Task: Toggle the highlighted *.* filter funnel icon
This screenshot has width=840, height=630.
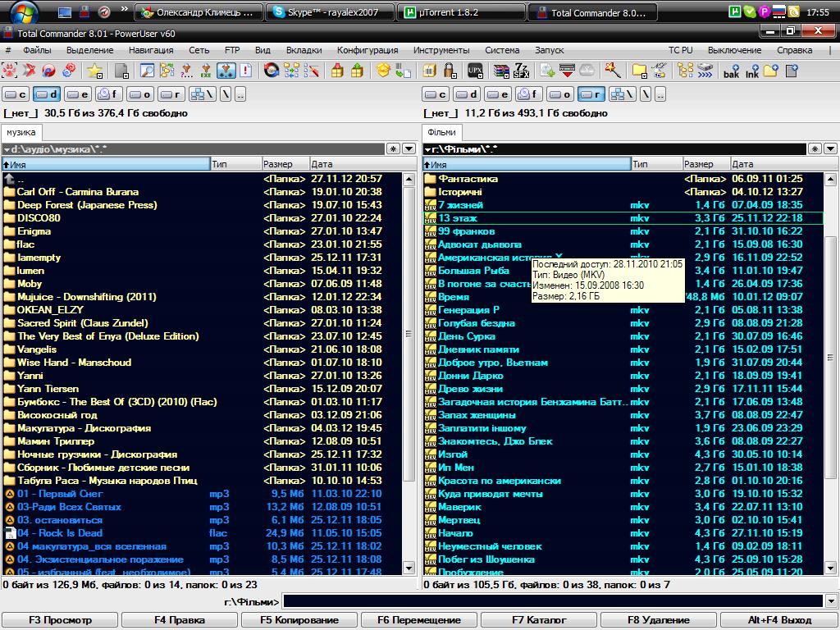Action: tap(226, 71)
